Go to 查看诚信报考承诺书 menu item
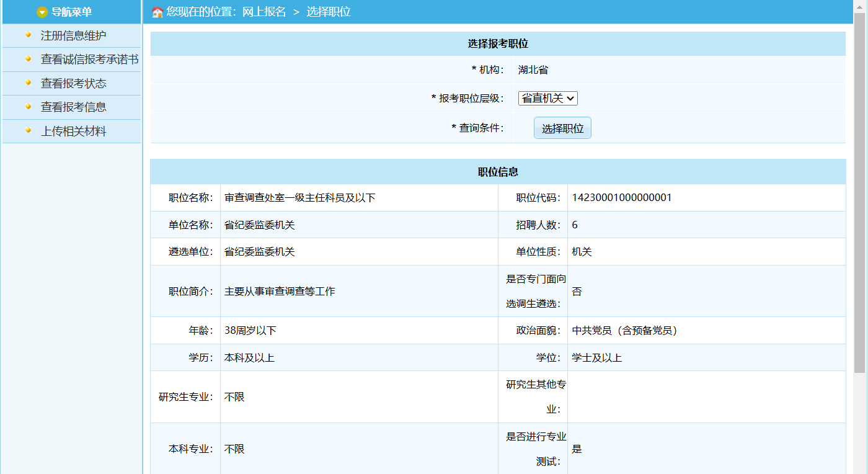This screenshot has width=868, height=474. [89, 60]
